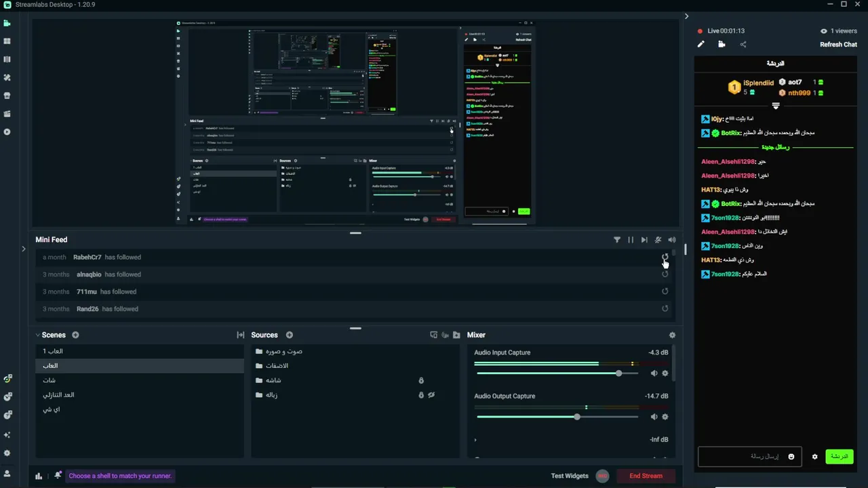The image size is (868, 488).
Task: Skip the current alert in Mini Feed
Action: point(644,240)
